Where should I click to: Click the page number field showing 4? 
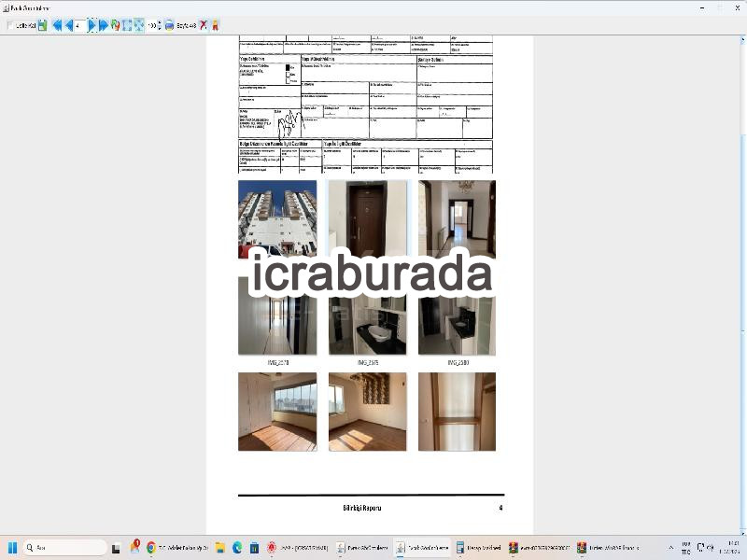[79, 25]
